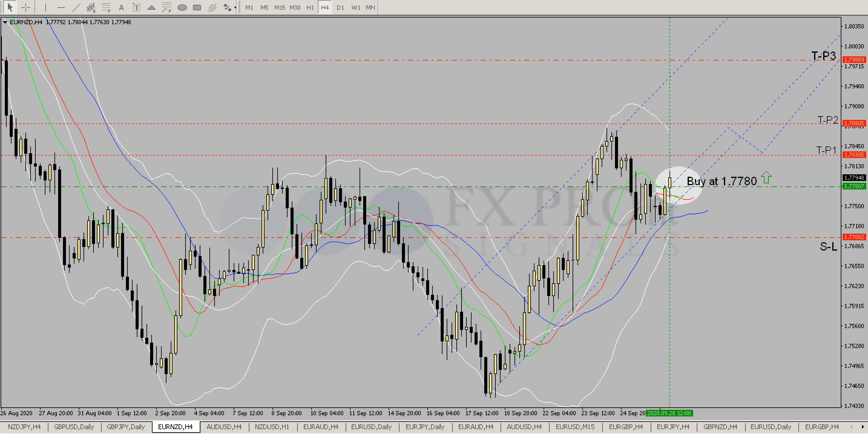This screenshot has height=434, width=868.
Task: Select the rectangle shape tool
Action: (197, 7)
